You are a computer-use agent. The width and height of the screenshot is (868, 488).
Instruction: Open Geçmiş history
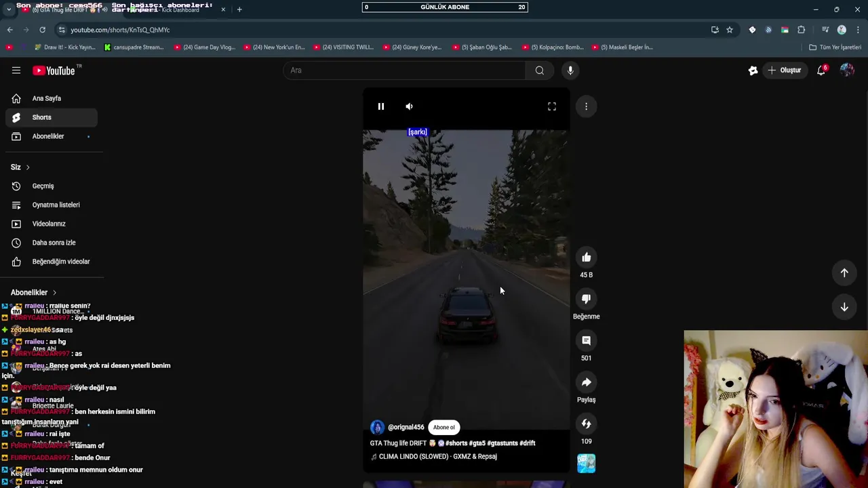pyautogui.click(x=52, y=186)
